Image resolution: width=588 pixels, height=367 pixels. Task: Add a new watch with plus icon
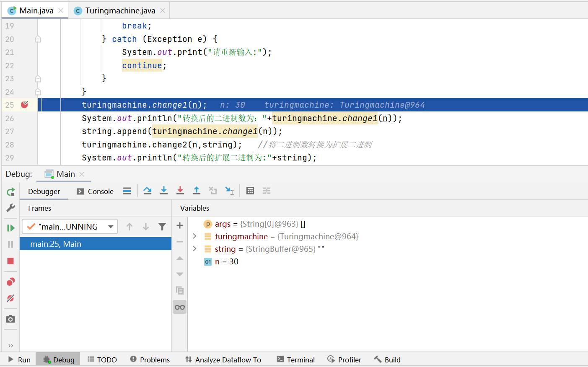(180, 225)
